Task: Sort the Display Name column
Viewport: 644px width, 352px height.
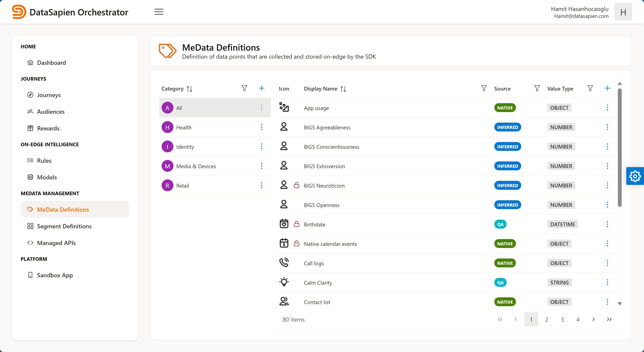Action: [343, 89]
